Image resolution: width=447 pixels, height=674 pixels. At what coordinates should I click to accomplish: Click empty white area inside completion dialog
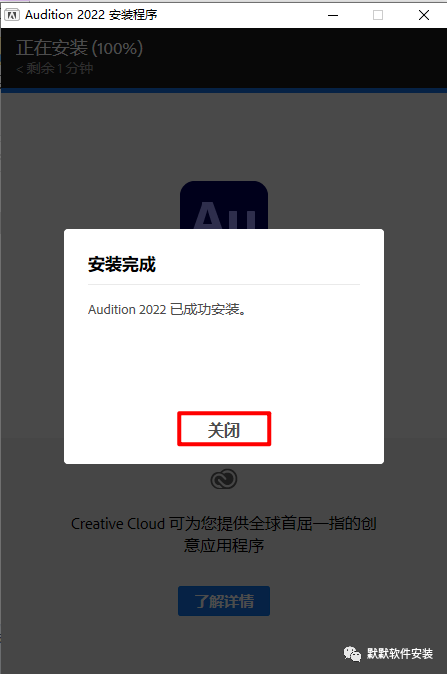click(224, 365)
